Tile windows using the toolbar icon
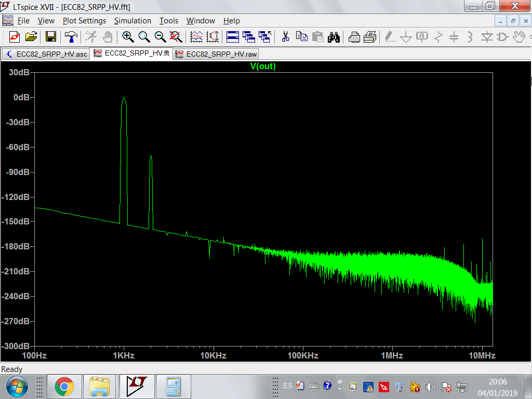 coord(233,37)
